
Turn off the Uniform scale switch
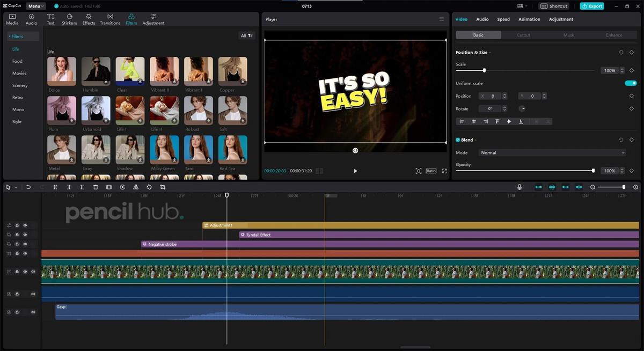(631, 83)
